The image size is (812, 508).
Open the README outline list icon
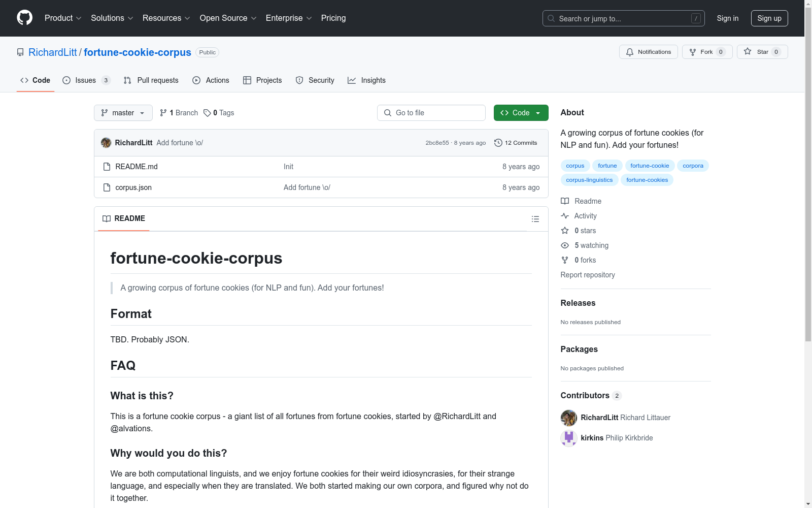pyautogui.click(x=535, y=219)
